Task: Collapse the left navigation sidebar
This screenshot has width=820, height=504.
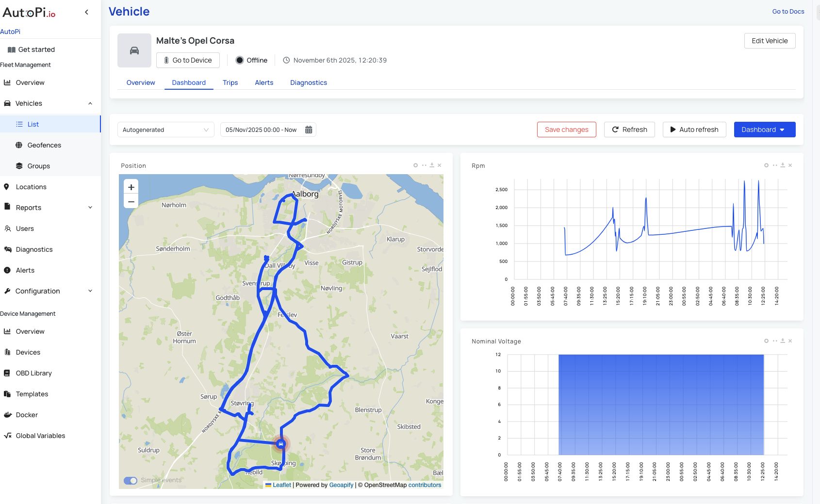Action: (86, 12)
